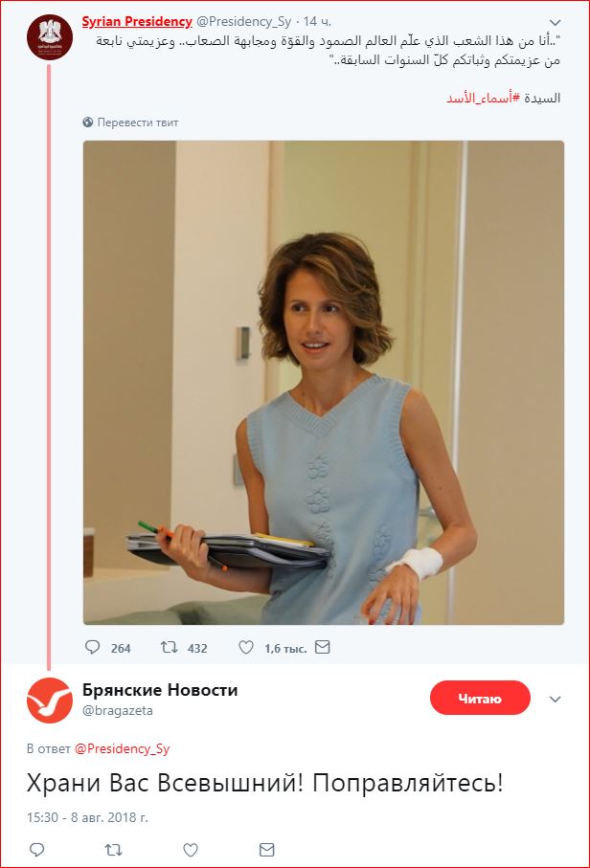Viewport: 590px width, 868px height.
Task: Toggle the red Читаю follow button
Action: tap(480, 698)
